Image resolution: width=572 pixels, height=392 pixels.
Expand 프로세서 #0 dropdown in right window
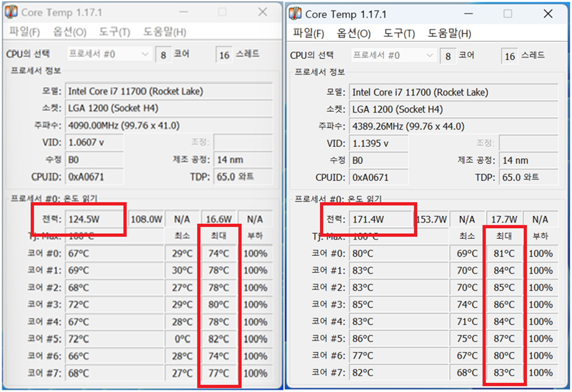point(393,55)
